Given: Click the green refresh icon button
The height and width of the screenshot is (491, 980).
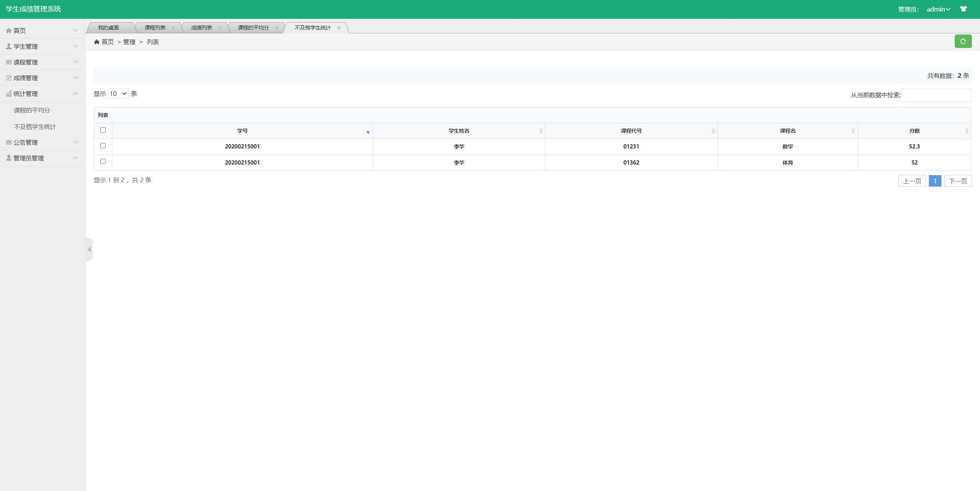Looking at the screenshot, I should [963, 41].
